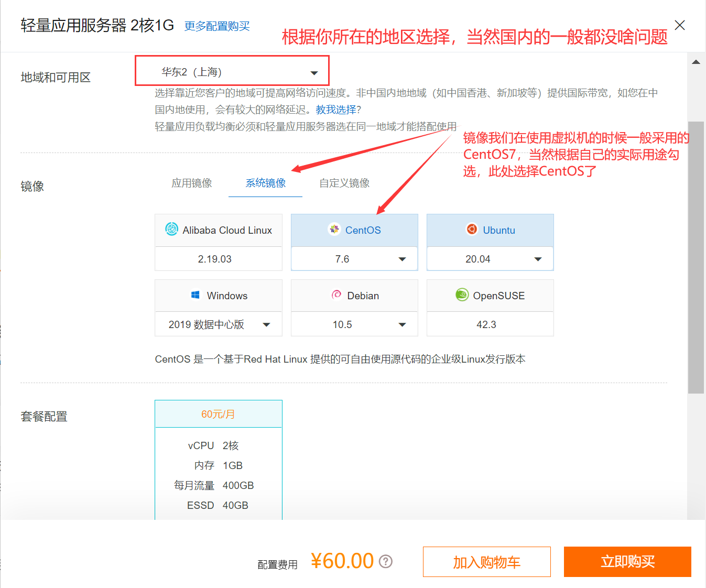Click the scrollbar up arrow
Image resolution: width=706 pixels, height=588 pixels.
[696, 62]
